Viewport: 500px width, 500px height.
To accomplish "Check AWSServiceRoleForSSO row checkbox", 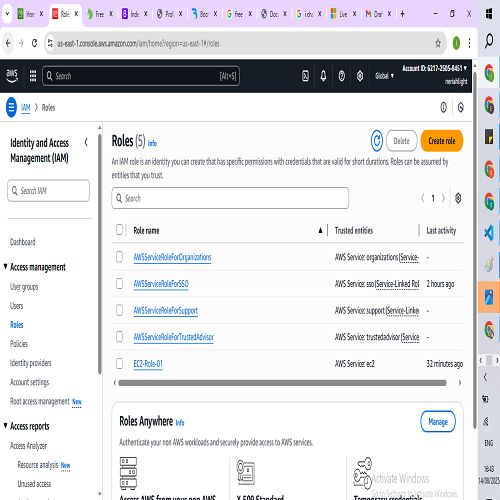I will coord(119,283).
